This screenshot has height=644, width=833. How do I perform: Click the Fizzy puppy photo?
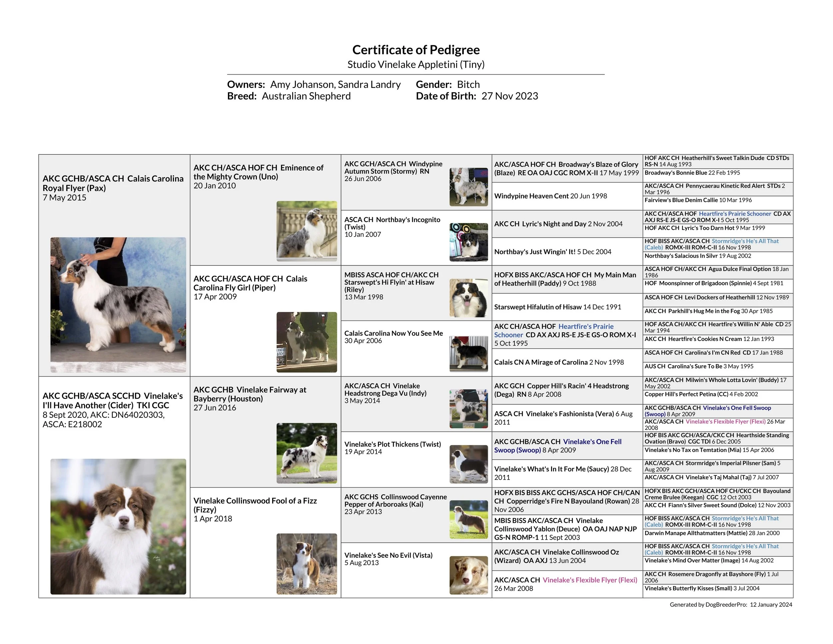(307, 563)
